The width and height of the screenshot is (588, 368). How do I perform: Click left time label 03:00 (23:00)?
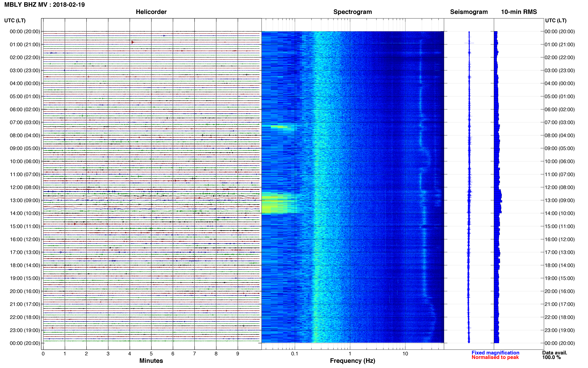tap(25, 71)
